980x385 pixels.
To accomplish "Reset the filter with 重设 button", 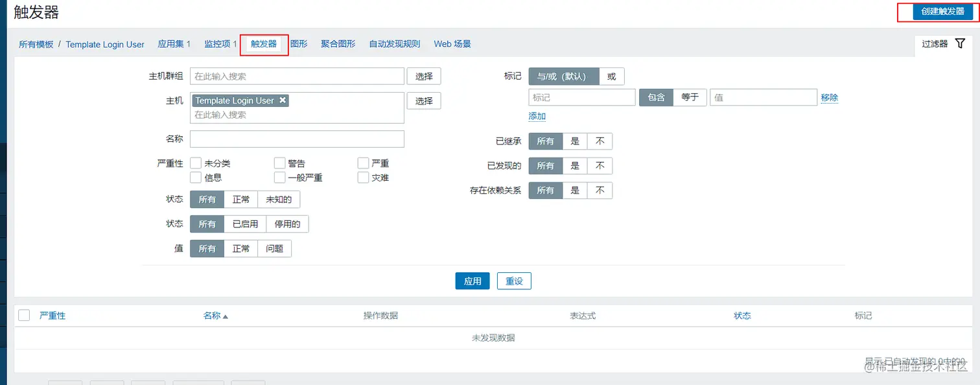I will tap(514, 281).
